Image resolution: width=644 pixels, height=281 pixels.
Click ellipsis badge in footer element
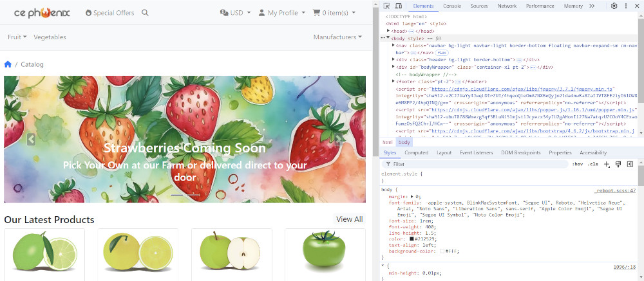coord(459,82)
